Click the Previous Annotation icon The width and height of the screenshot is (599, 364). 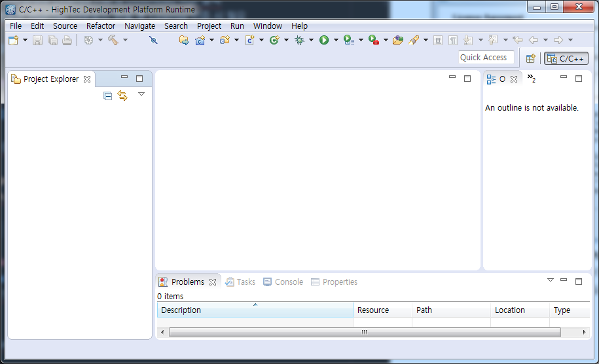pyautogui.click(x=493, y=40)
